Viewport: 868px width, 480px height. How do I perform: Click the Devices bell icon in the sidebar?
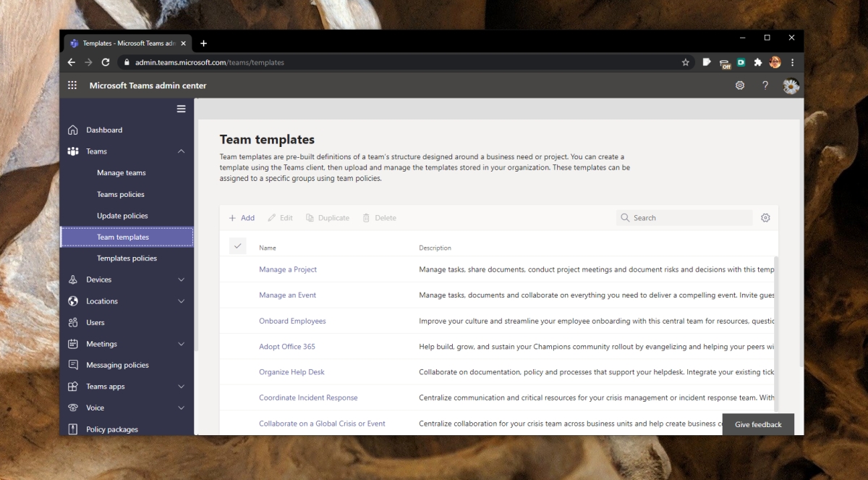click(73, 279)
